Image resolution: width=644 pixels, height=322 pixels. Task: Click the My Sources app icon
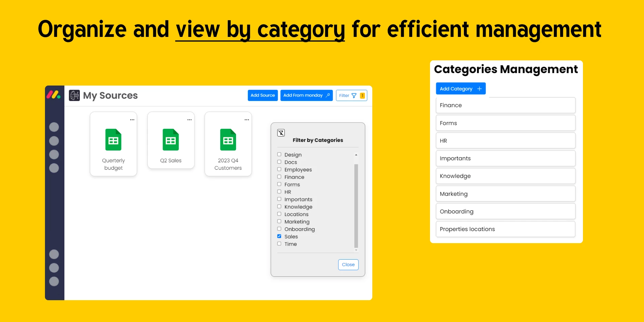coord(74,95)
